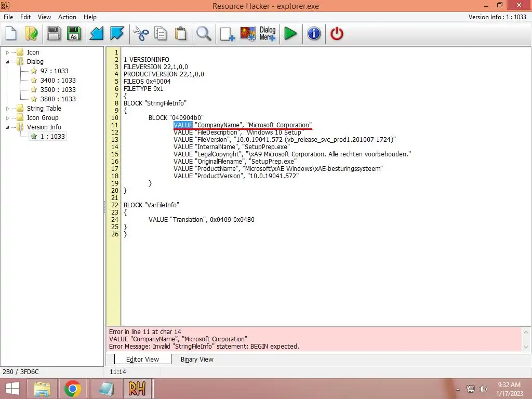Click the Find magnifying glass icon
This screenshot has height=399, width=532.
[x=204, y=34]
